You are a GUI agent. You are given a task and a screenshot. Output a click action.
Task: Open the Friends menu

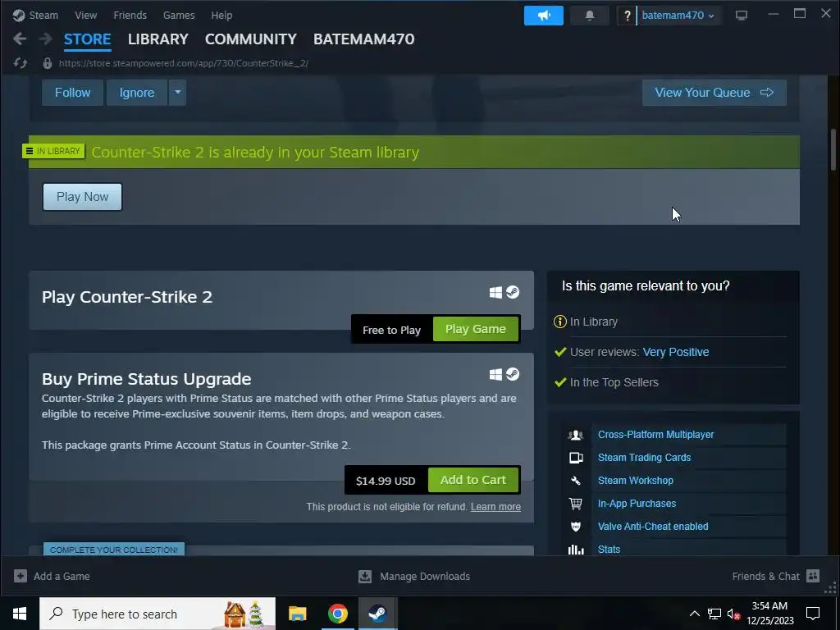[x=130, y=15]
